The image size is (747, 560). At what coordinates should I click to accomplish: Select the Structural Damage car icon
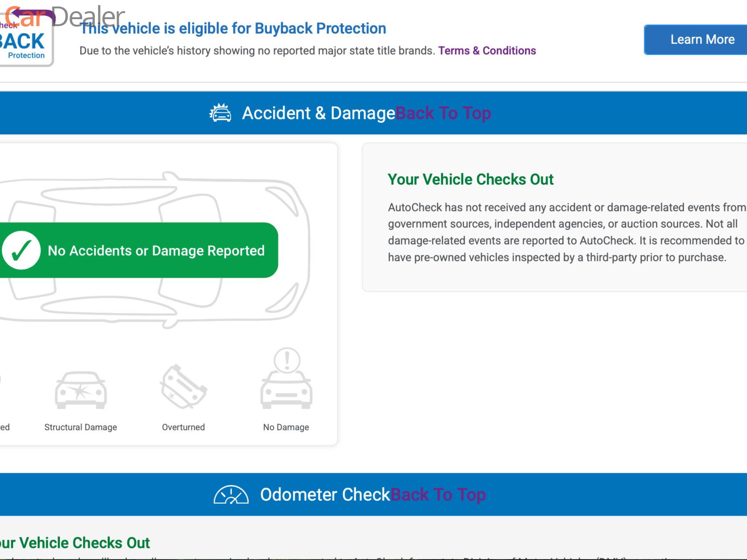point(81,390)
